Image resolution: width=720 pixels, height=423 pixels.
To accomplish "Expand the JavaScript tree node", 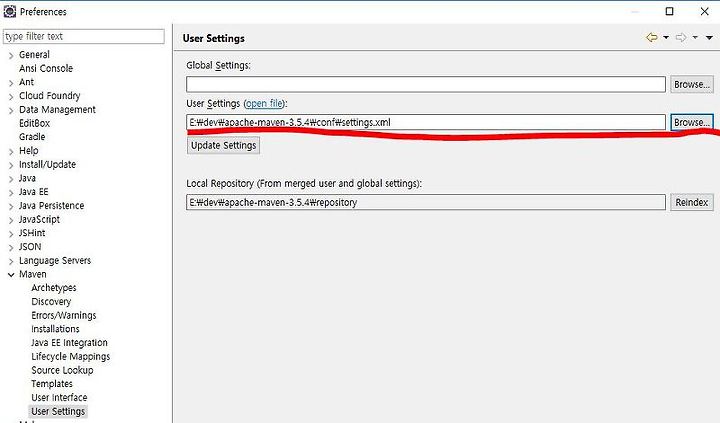I will (11, 220).
